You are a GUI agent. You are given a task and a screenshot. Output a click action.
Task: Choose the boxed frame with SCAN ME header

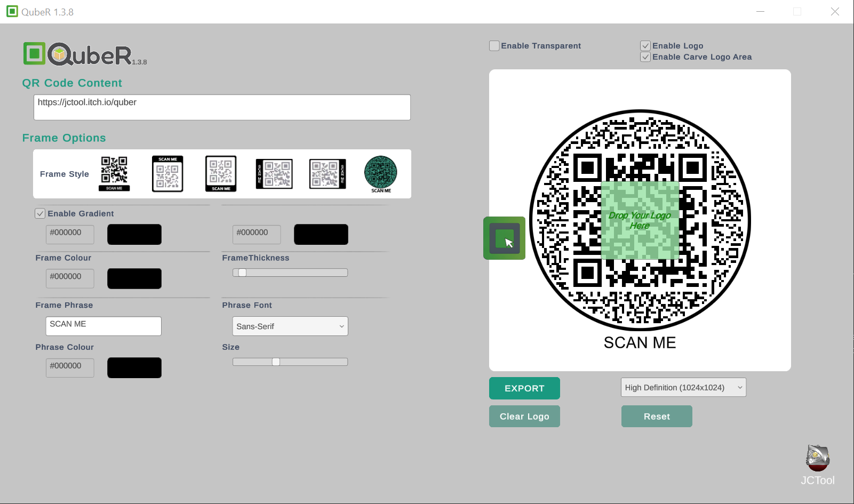tap(167, 173)
